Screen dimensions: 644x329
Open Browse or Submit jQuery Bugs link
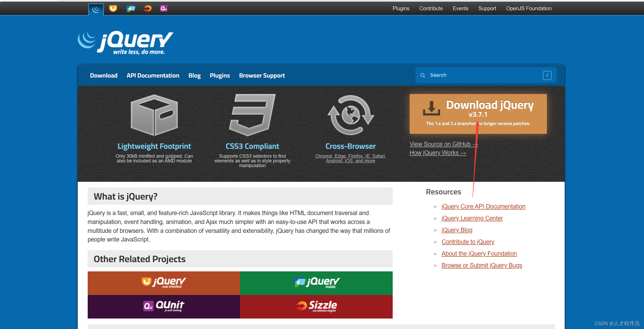pos(482,265)
